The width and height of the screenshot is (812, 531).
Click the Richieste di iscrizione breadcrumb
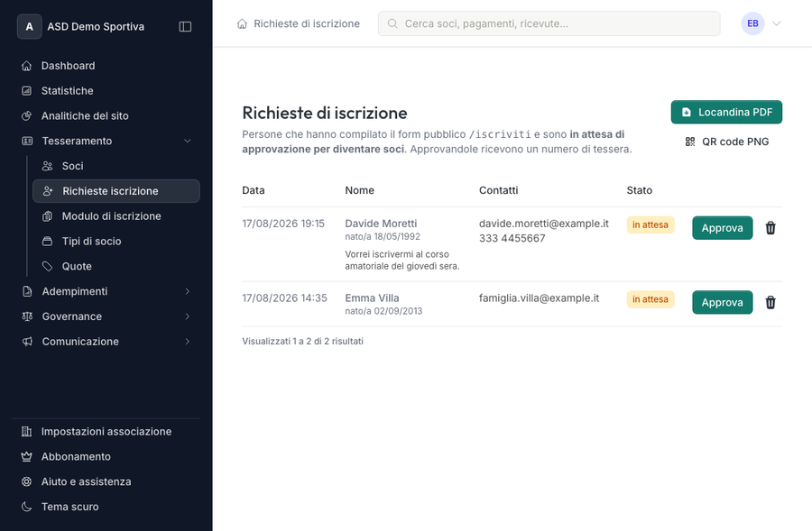click(307, 23)
